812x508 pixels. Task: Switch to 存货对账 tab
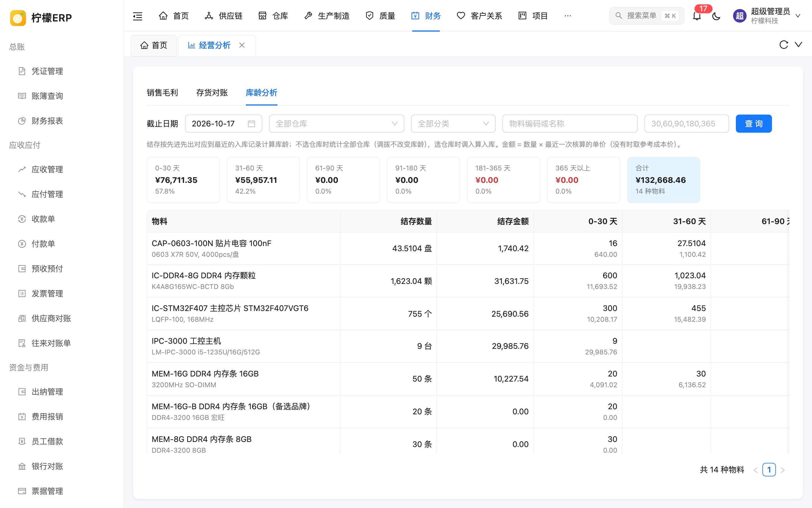pos(212,93)
